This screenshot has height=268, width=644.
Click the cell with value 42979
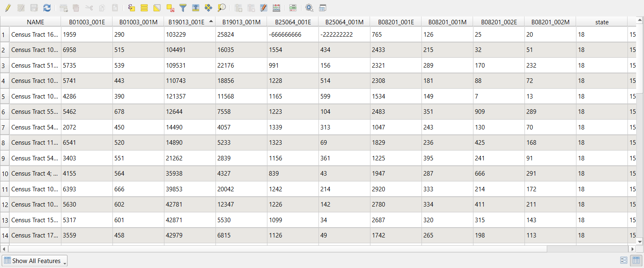190,235
